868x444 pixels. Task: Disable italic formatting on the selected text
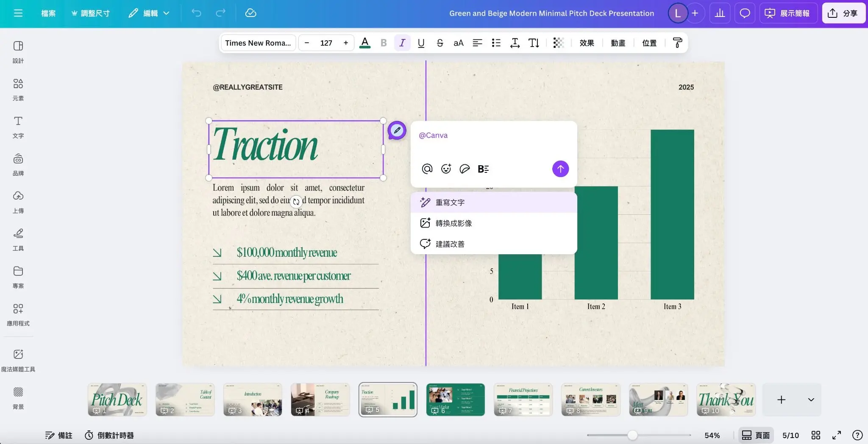[x=402, y=42]
